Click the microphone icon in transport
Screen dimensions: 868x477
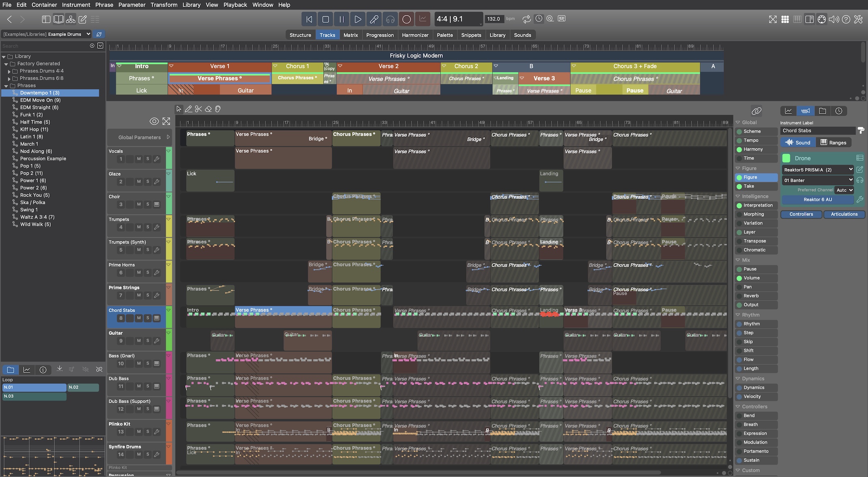tap(374, 19)
